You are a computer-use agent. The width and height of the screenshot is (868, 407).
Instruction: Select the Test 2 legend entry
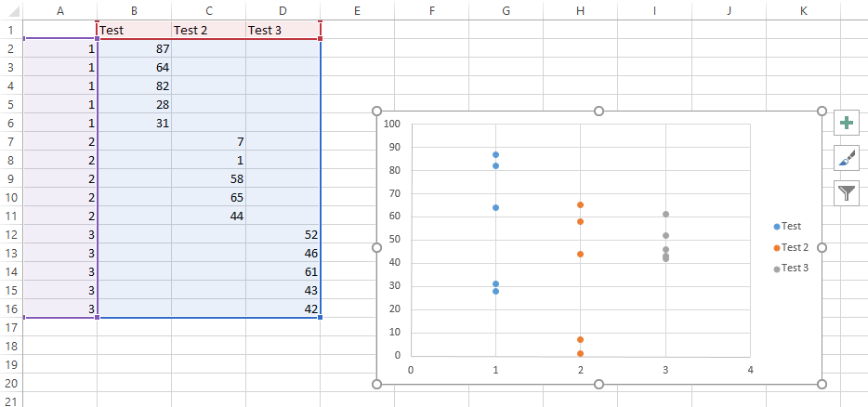click(x=792, y=247)
